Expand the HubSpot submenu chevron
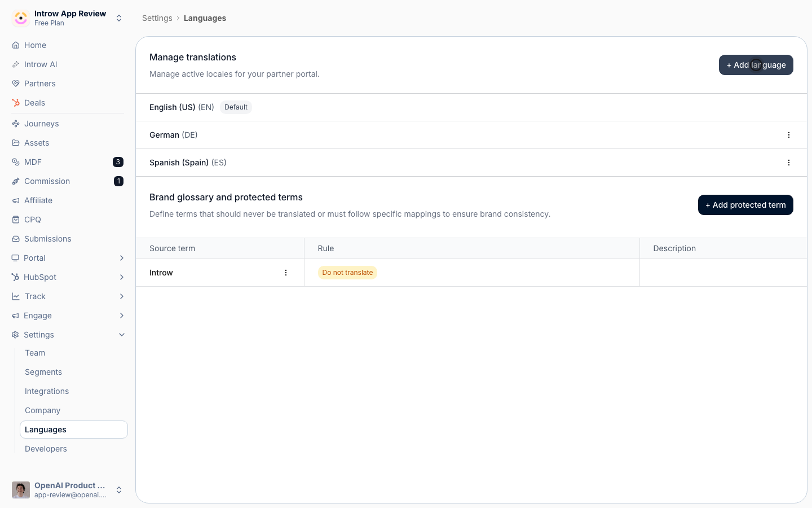Image resolution: width=812 pixels, height=508 pixels. tap(122, 277)
